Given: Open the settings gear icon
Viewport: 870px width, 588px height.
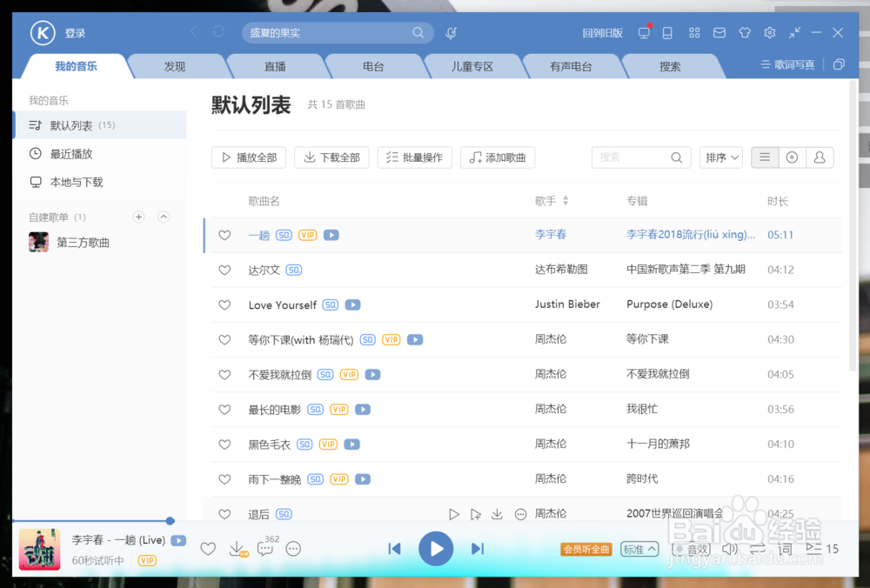Looking at the screenshot, I should 770,33.
